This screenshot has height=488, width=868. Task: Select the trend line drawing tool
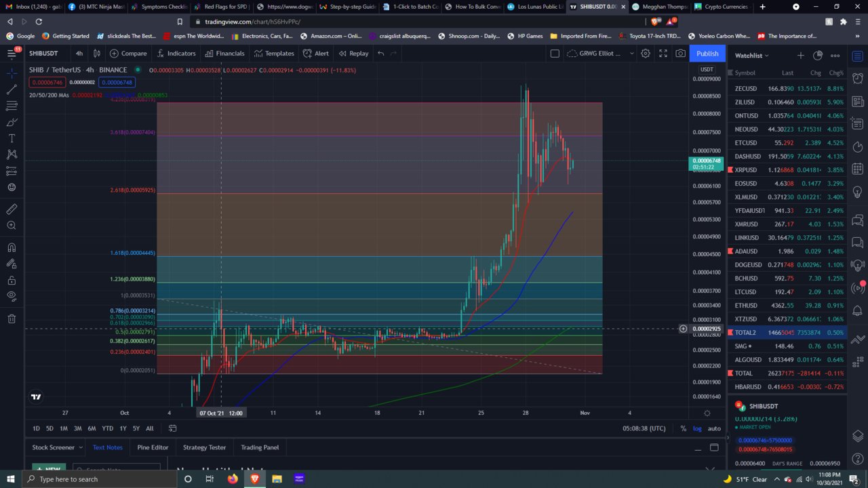coord(12,89)
